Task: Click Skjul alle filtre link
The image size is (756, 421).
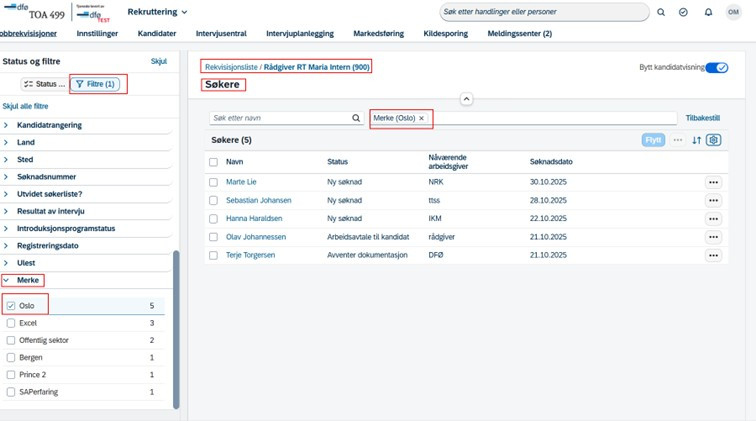Action: (25, 106)
